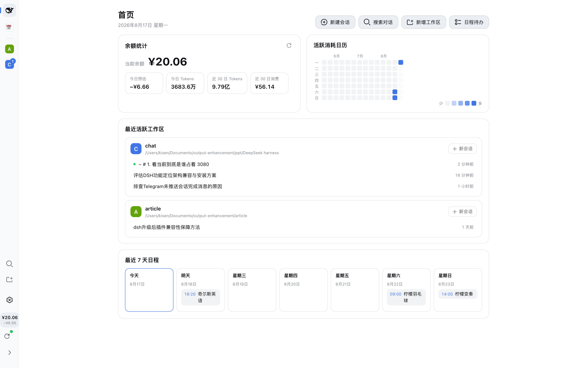Select the blue C workspace sidebar icon
Image resolution: width=588 pixels, height=368 pixels.
coord(10,65)
